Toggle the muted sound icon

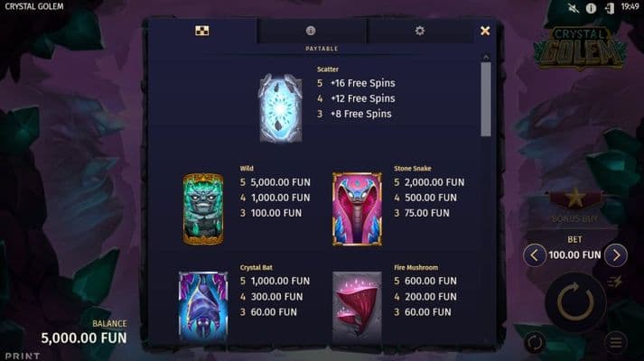click(x=573, y=8)
